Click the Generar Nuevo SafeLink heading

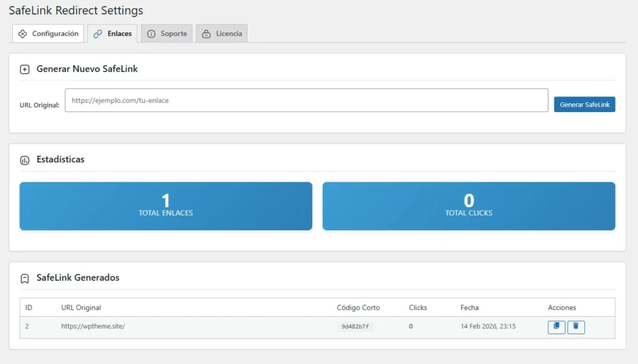(x=87, y=68)
